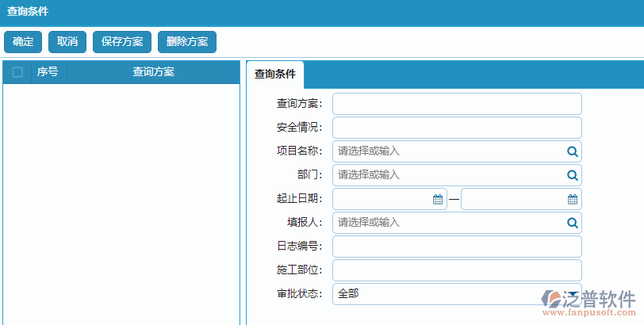
Task: Focus the 查询方案 input field
Action: coord(457,104)
